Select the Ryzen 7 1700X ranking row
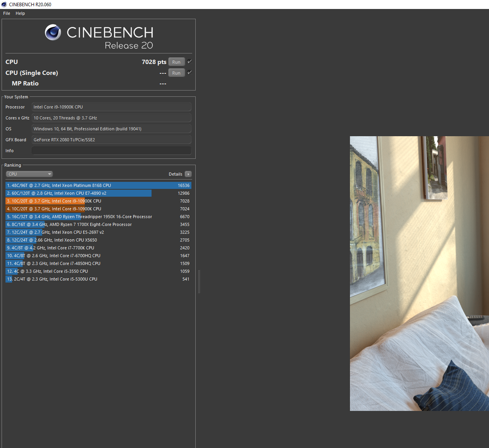 tap(98, 224)
